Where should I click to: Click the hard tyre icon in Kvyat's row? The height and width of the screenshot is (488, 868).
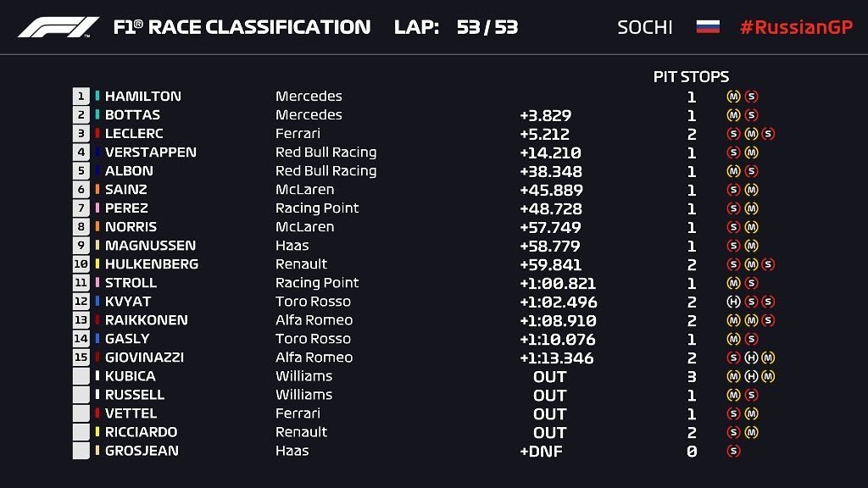click(733, 302)
